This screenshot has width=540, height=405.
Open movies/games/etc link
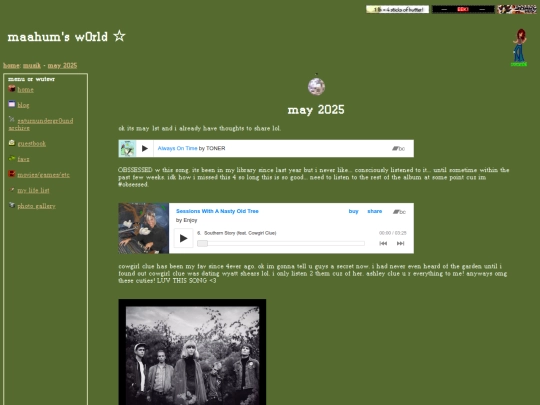43,175
